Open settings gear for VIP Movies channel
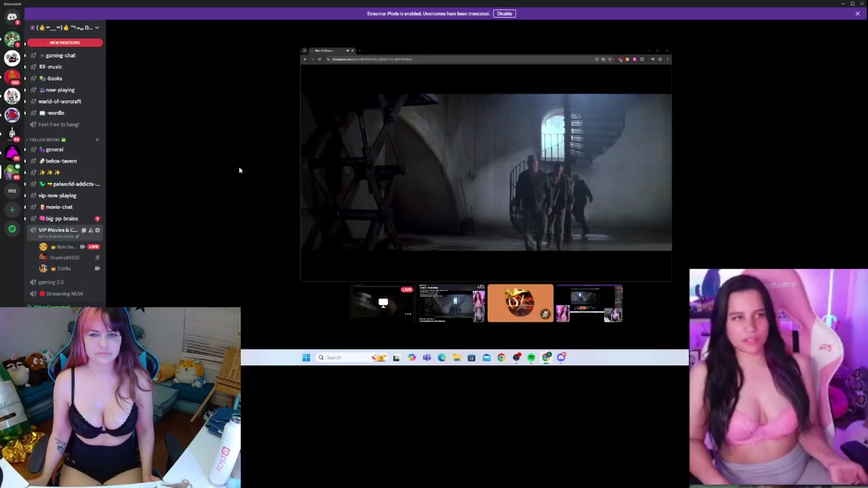This screenshot has height=488, width=868. [97, 230]
